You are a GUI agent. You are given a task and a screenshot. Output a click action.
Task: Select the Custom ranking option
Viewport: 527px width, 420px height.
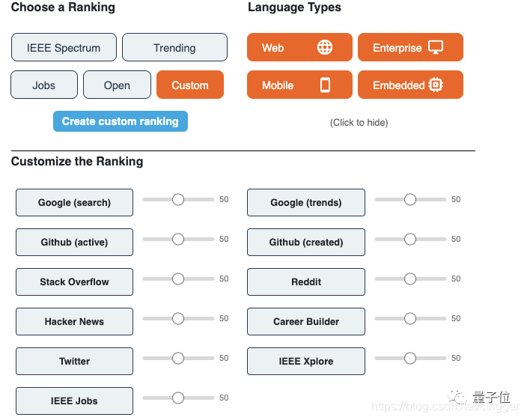point(190,85)
